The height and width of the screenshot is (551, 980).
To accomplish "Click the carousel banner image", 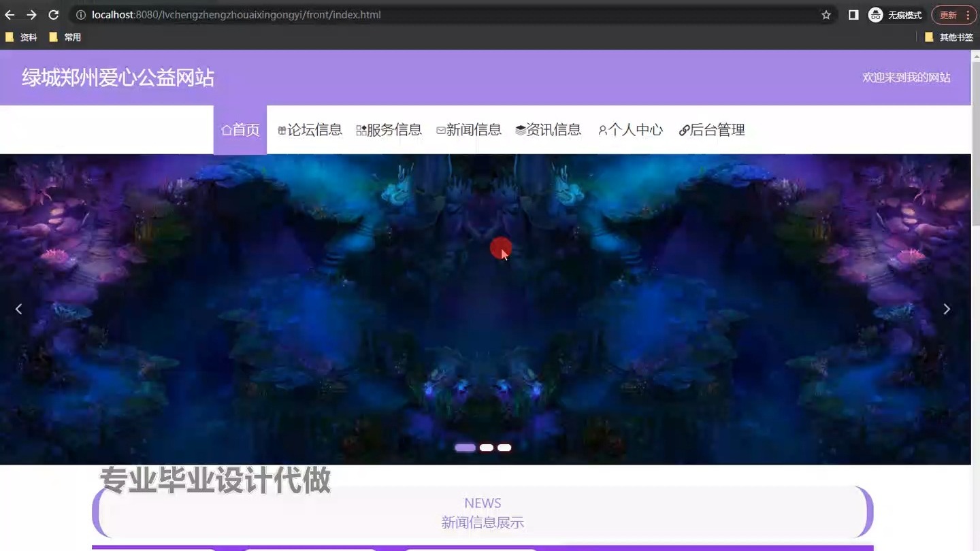I will 485,310.
